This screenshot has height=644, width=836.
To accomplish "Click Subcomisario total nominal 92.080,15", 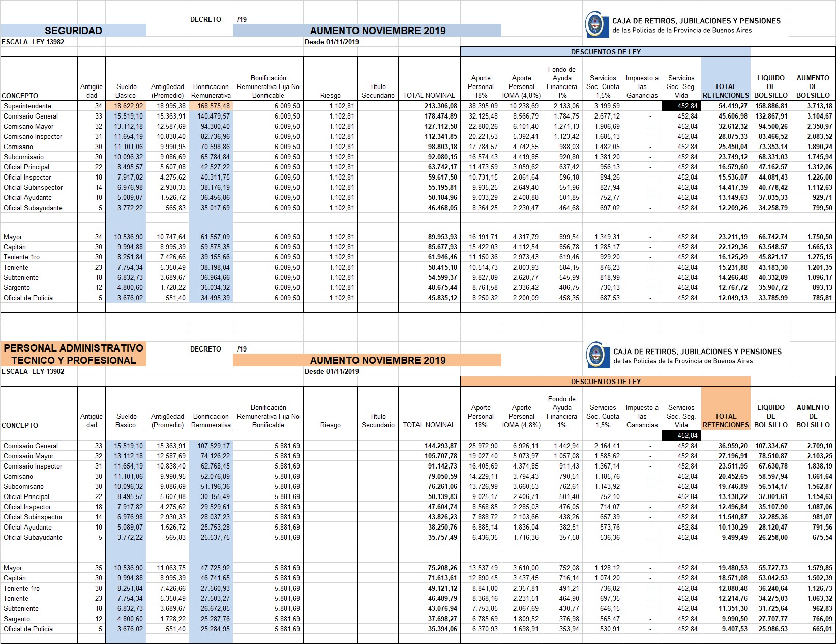I will [442, 157].
